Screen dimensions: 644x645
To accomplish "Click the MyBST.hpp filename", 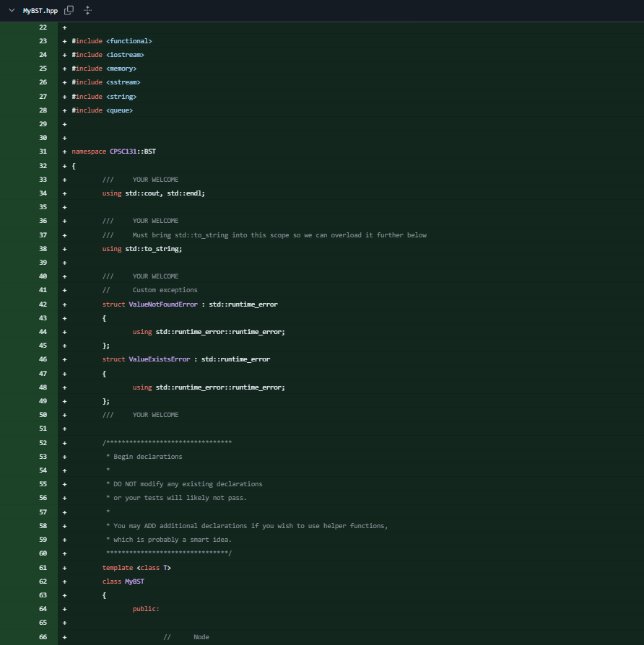I will click(x=40, y=11).
